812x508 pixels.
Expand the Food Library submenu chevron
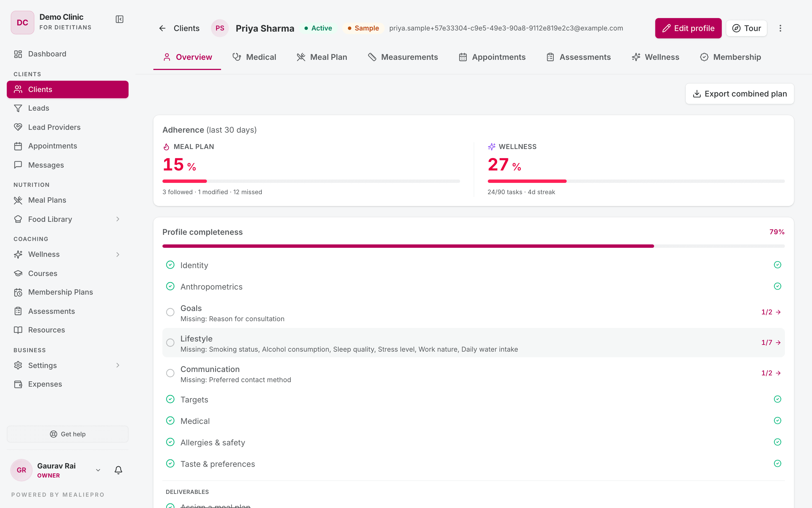[x=118, y=219]
